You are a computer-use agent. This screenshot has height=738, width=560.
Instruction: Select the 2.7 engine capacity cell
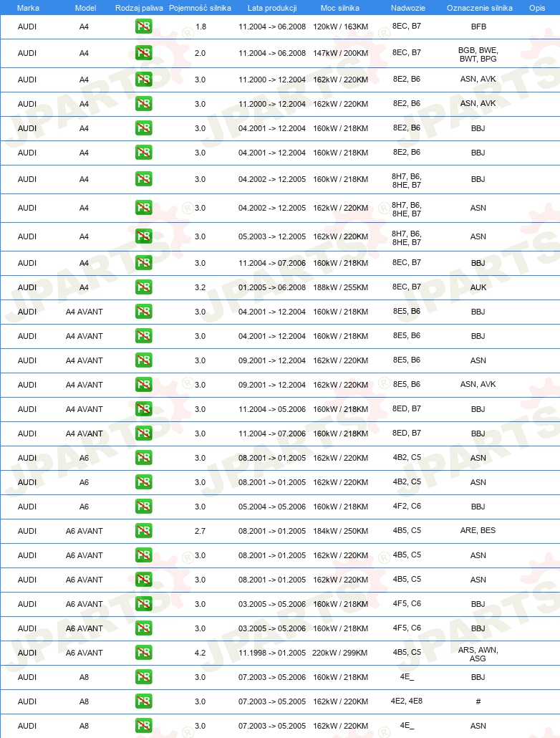[200, 532]
